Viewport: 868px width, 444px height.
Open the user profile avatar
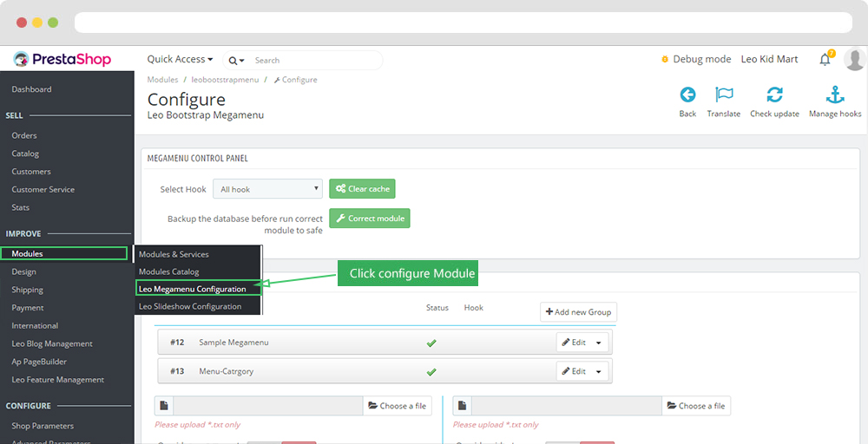[x=855, y=59]
